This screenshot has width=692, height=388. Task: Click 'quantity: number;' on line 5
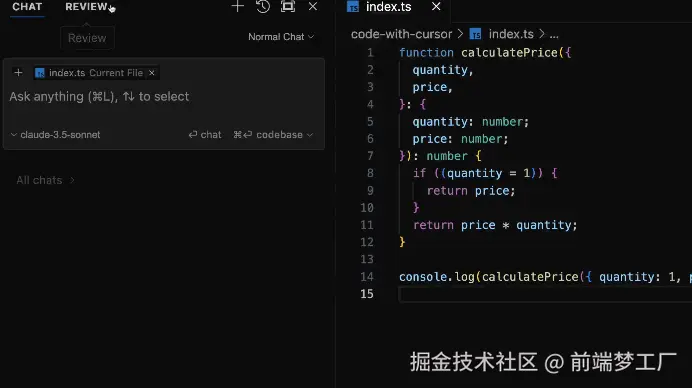tap(470, 122)
